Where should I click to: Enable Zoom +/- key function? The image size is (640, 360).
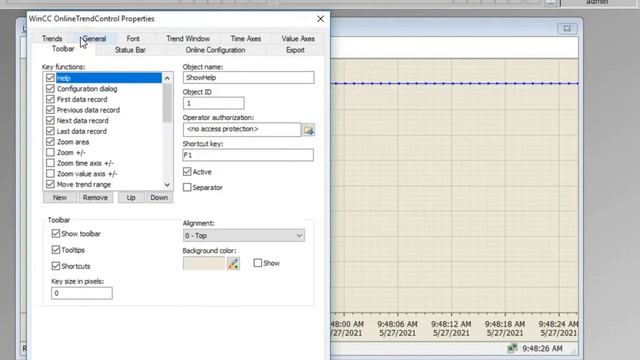tap(50, 152)
